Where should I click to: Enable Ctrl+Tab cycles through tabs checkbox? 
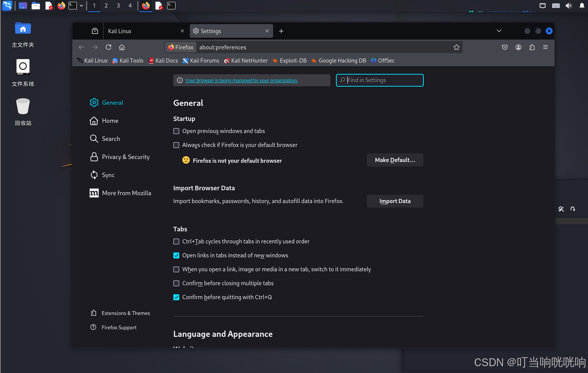pos(176,242)
